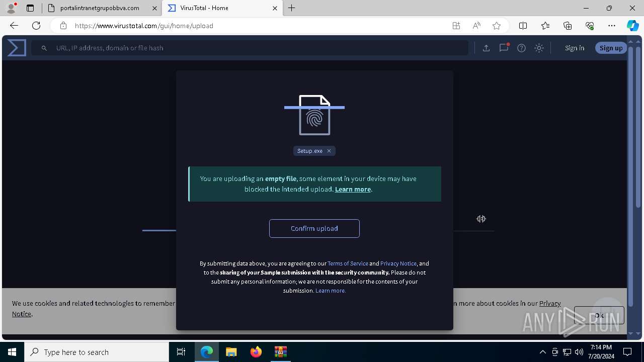Open network icon in system tray
Viewport: 644px width, 362px height.
tap(567, 352)
